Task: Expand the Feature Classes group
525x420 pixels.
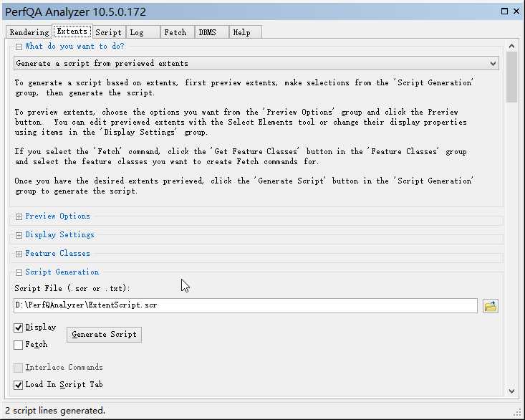Action: [19, 254]
